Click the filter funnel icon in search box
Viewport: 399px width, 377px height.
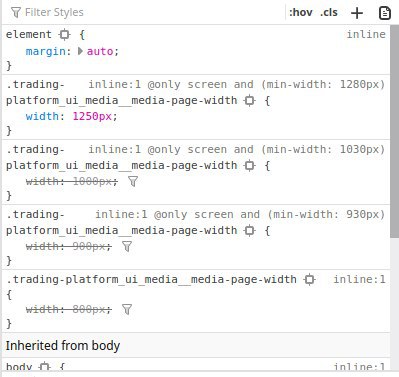[x=16, y=12]
